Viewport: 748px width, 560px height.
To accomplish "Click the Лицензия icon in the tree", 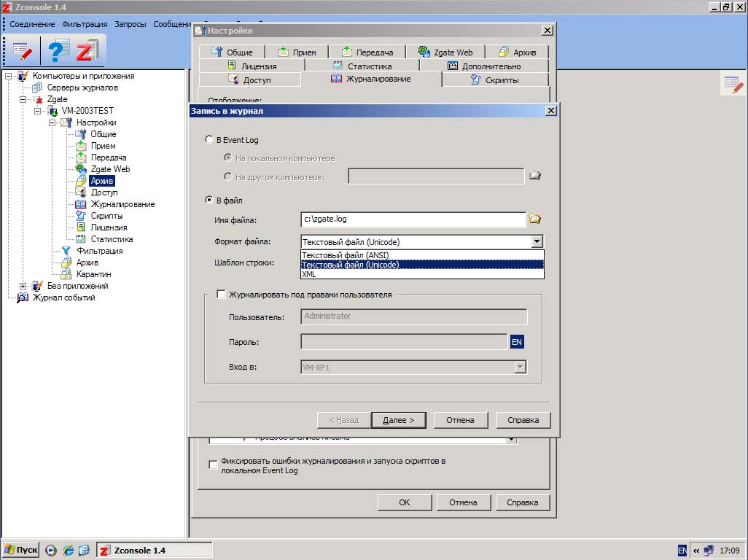I will coord(81,227).
